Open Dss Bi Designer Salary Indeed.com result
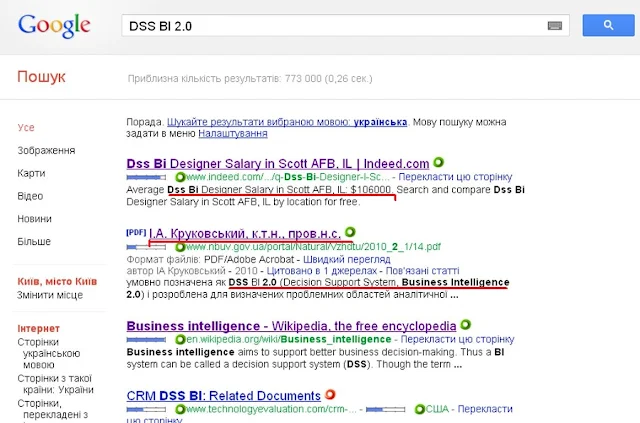Screen dimensions: 640x423 (x=278, y=164)
